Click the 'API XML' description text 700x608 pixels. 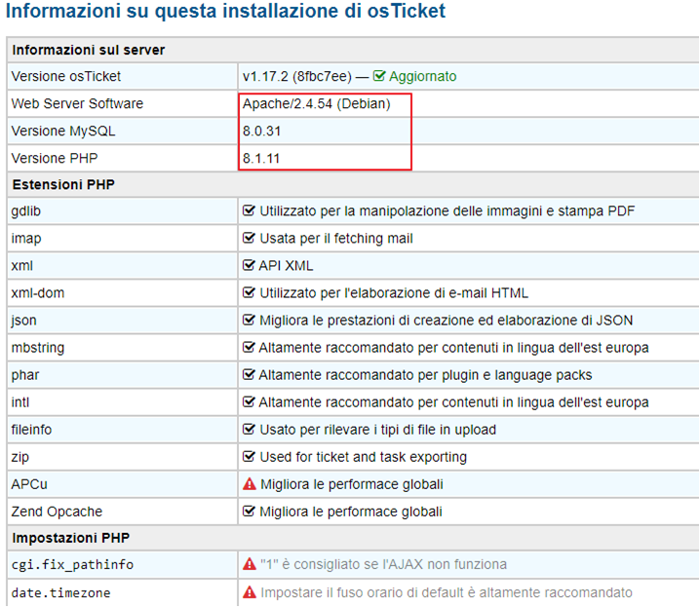[x=286, y=265]
